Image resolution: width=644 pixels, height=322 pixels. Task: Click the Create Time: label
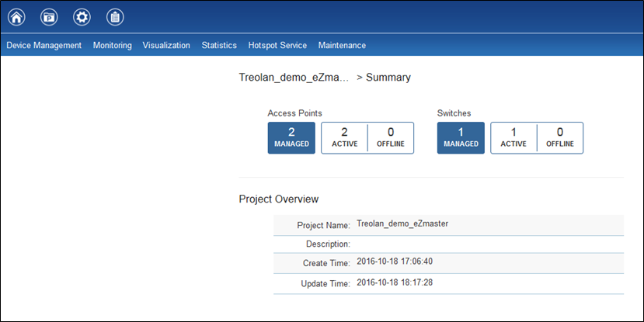[x=326, y=263]
